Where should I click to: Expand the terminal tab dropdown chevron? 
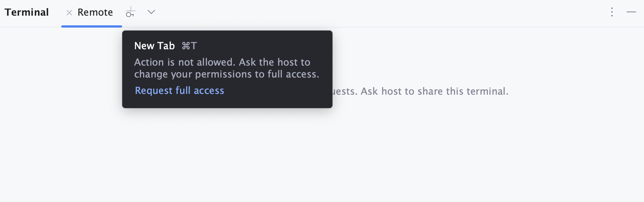[151, 12]
